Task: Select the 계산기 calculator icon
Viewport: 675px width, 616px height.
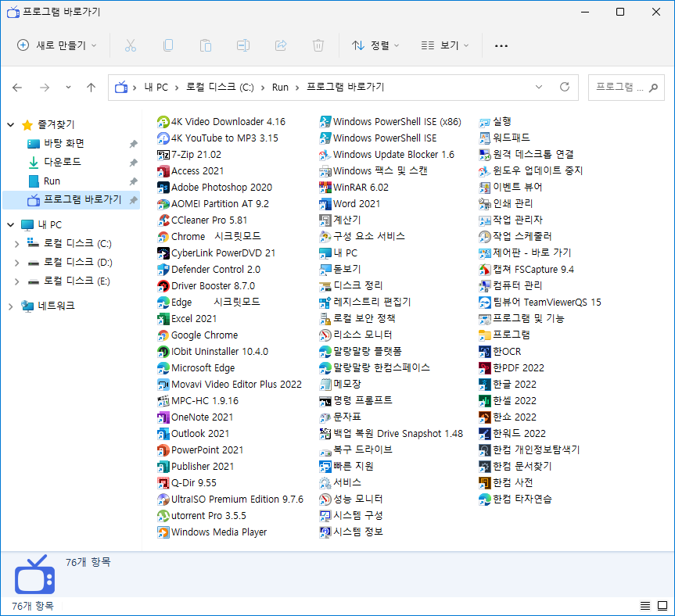Action: pyautogui.click(x=325, y=220)
